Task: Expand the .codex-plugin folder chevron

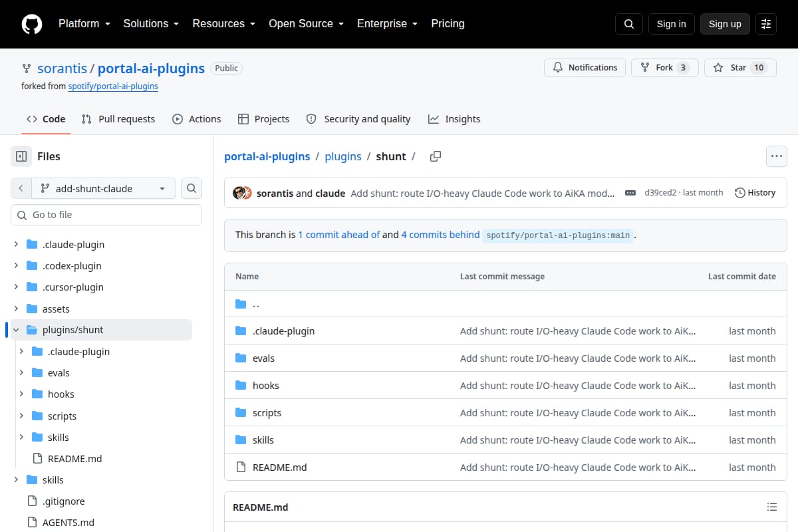Action: click(x=16, y=265)
